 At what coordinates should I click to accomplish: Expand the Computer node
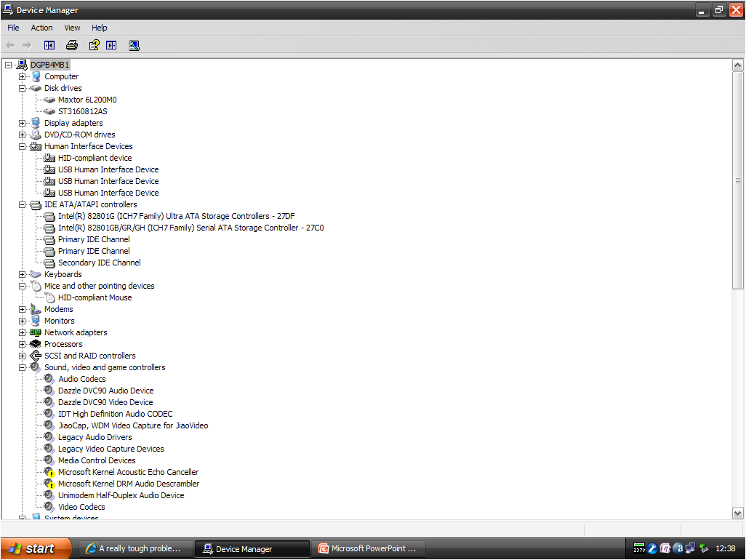coord(22,76)
